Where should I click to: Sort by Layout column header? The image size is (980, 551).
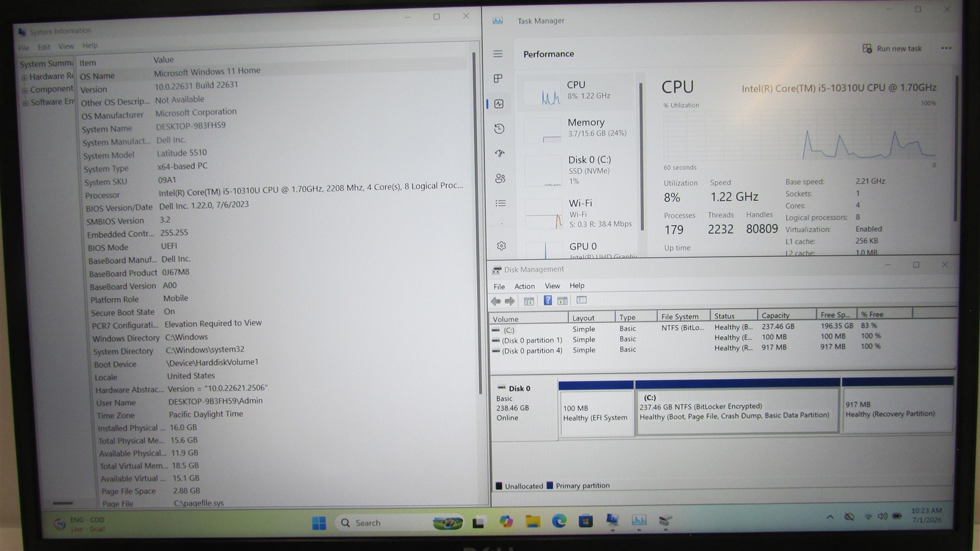[591, 318]
